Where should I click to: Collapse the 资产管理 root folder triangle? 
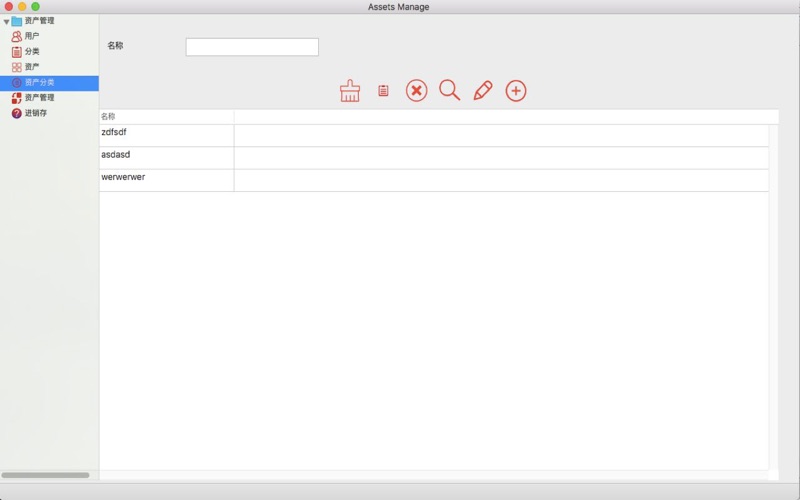pos(6,21)
